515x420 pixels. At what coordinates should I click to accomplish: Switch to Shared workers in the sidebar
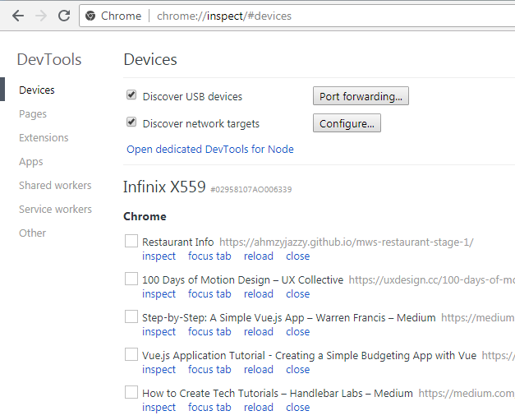point(55,186)
